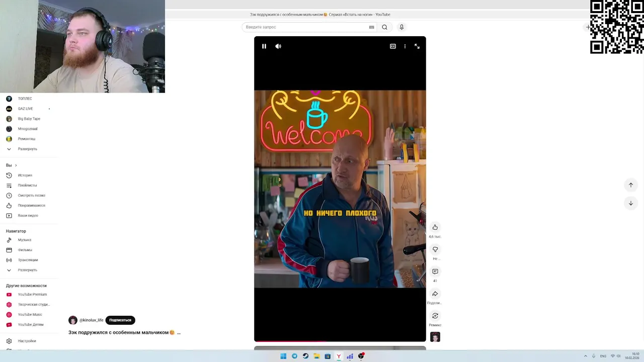Open Microsoft Store from the taskbar

coord(328,356)
